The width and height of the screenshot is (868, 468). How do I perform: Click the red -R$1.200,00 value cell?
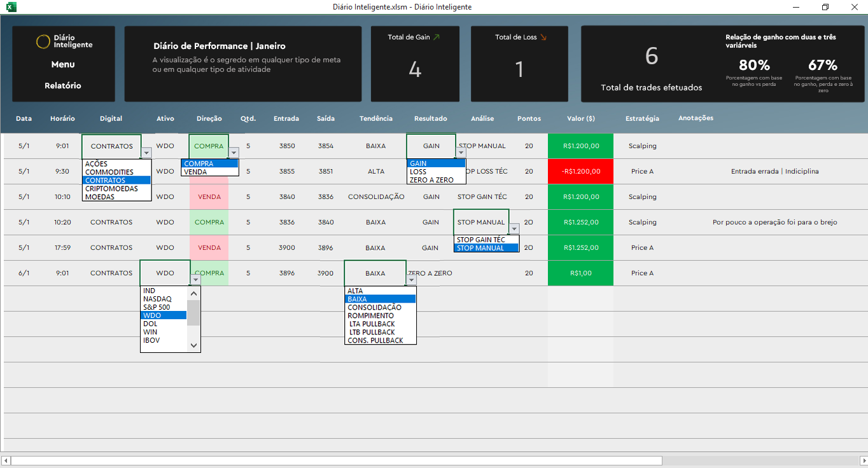tap(580, 172)
